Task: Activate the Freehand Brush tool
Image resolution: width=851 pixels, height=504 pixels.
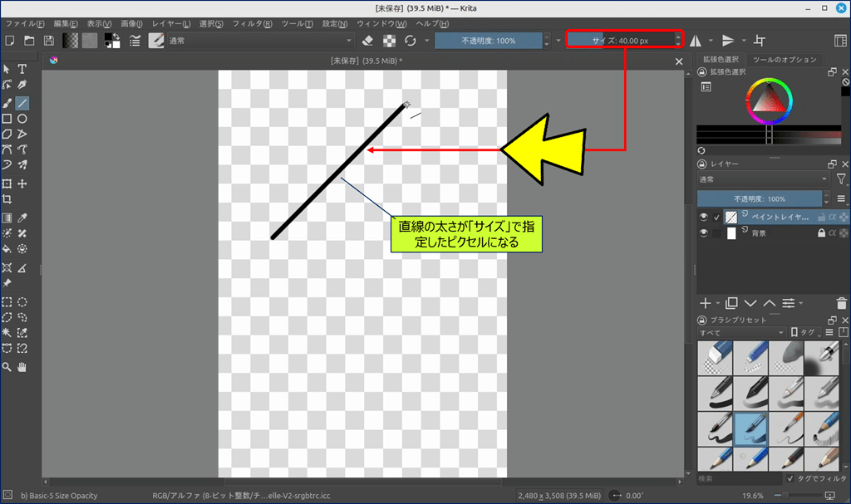Action: click(7, 104)
